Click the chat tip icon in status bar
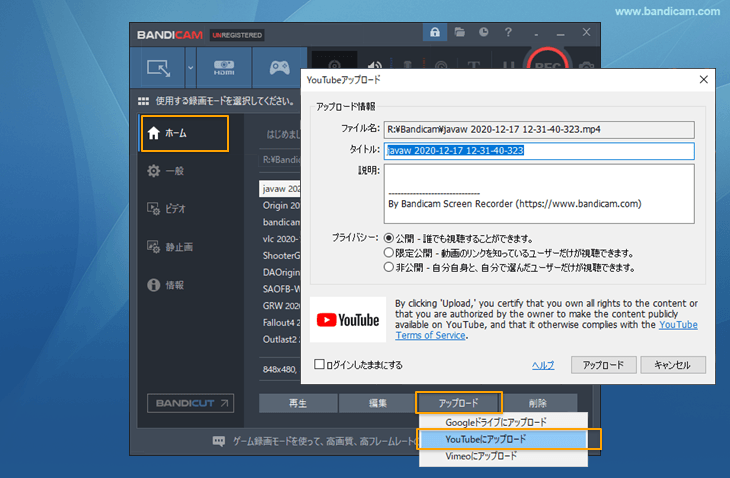The width and height of the screenshot is (730, 478). (218, 441)
